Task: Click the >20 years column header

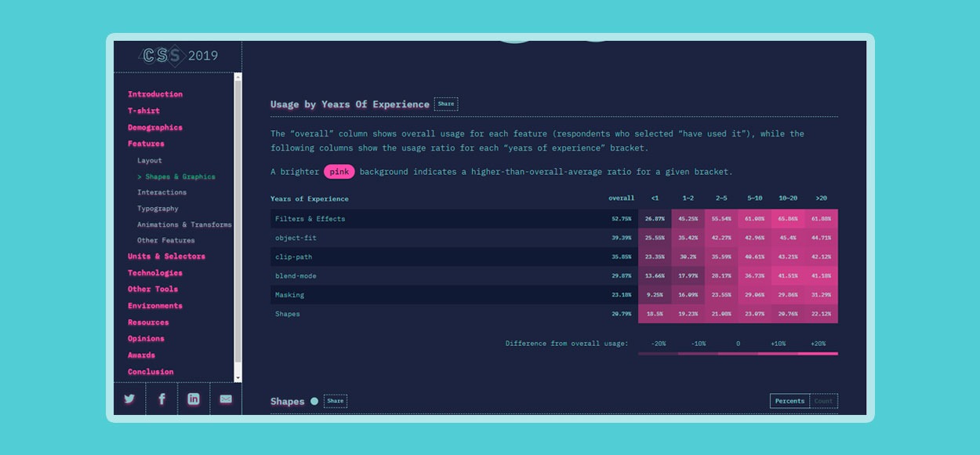Action: tap(821, 198)
